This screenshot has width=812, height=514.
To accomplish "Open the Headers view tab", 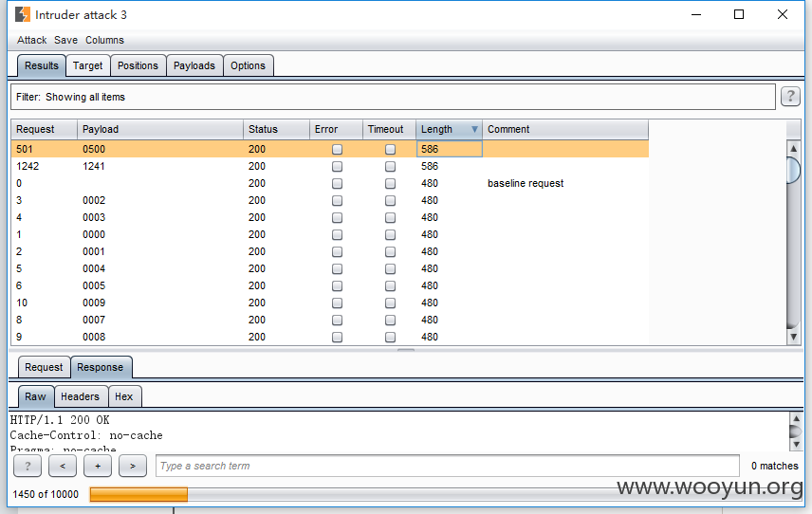I will (80, 396).
